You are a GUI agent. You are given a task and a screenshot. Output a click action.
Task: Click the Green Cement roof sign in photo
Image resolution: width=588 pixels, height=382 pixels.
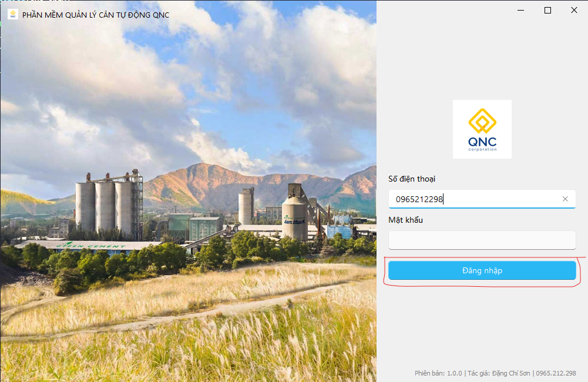[90, 246]
